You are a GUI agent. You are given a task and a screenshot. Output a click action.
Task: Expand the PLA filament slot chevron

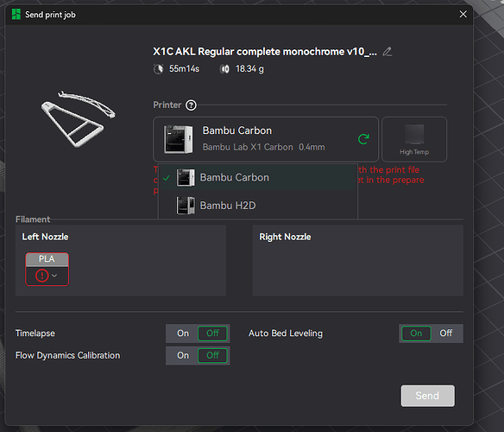54,276
